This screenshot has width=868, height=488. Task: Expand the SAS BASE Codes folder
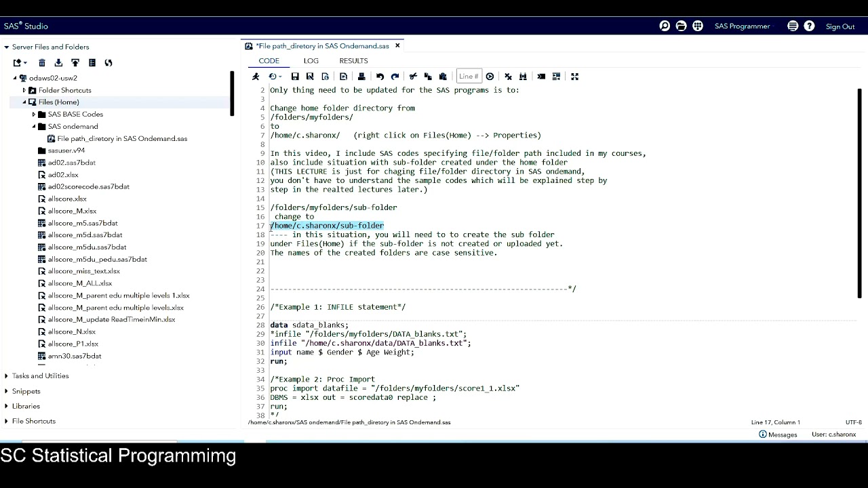[34, 115]
